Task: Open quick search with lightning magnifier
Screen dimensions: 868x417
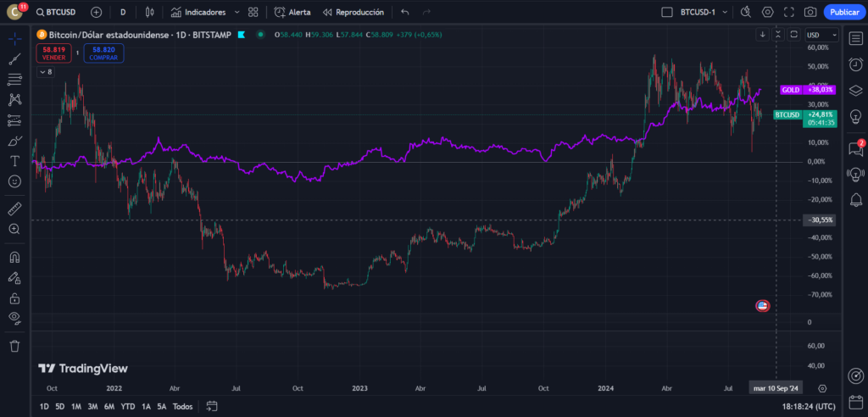Action: coord(746,12)
